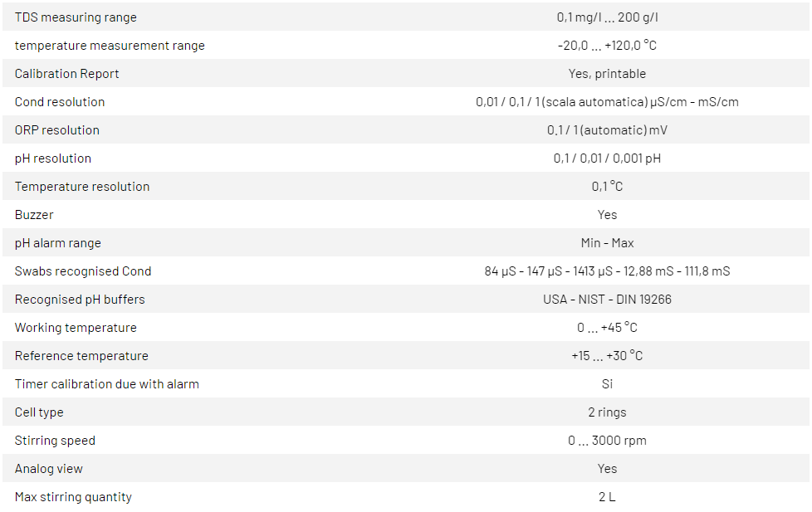Select the "USA - NIST - DIN 19266" value
This screenshot has width=812, height=512.
tap(607, 300)
